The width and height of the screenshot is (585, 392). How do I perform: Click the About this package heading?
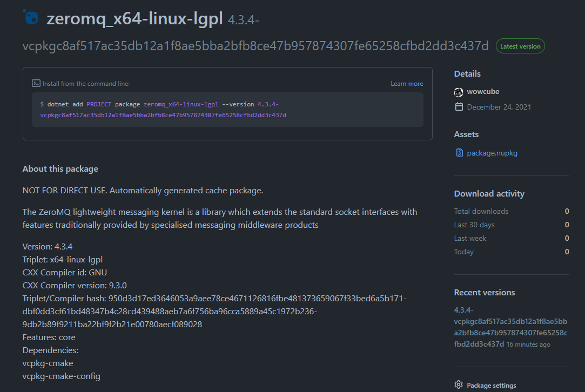[60, 168]
